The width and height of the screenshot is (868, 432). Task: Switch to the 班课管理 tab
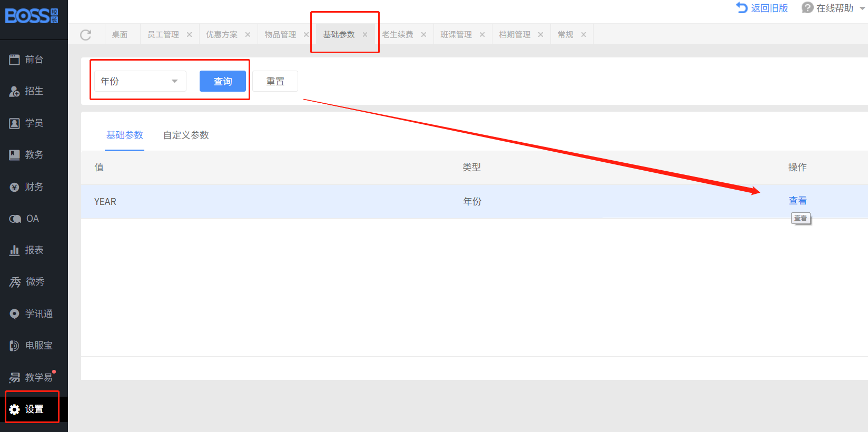pos(456,35)
